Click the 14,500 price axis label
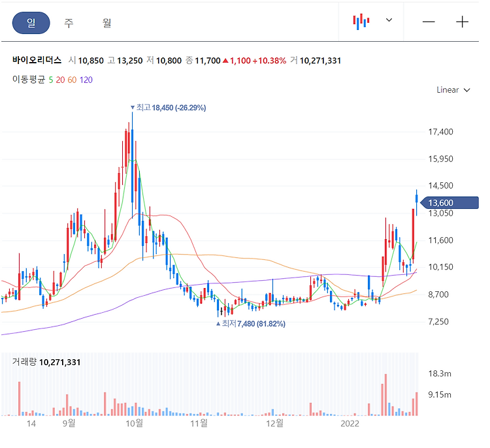Screen dimensions: 490x448 [440, 185]
